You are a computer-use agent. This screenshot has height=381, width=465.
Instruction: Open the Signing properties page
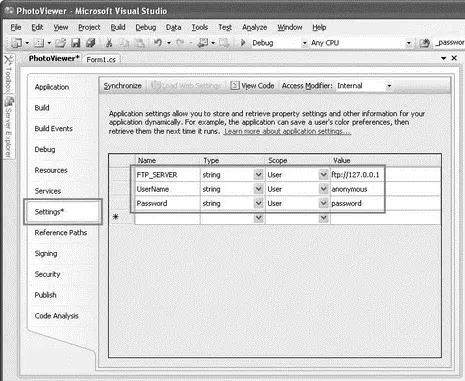46,253
